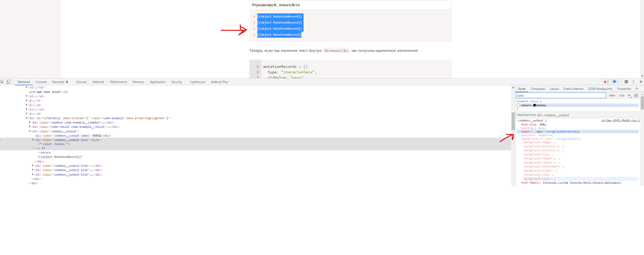Follow the div.codebox__output inherited-from link
Image resolution: width=644 pixels, height=255 pixels.
pyautogui.click(x=553, y=115)
